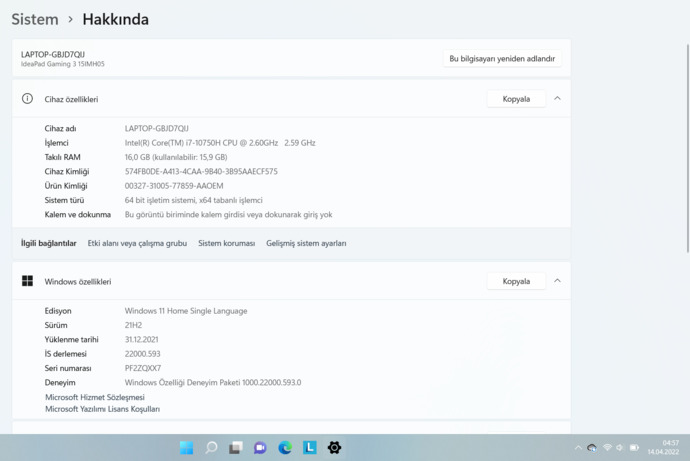Viewport: 690px width, 461px height.
Task: Click Bu bilgisayarı yeniden adlandır
Action: pyautogui.click(x=502, y=59)
